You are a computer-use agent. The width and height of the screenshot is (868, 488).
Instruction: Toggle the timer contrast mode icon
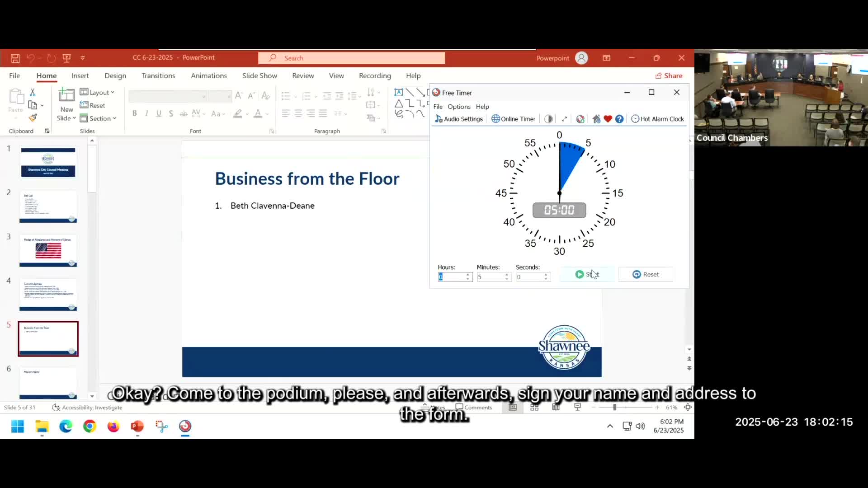548,119
